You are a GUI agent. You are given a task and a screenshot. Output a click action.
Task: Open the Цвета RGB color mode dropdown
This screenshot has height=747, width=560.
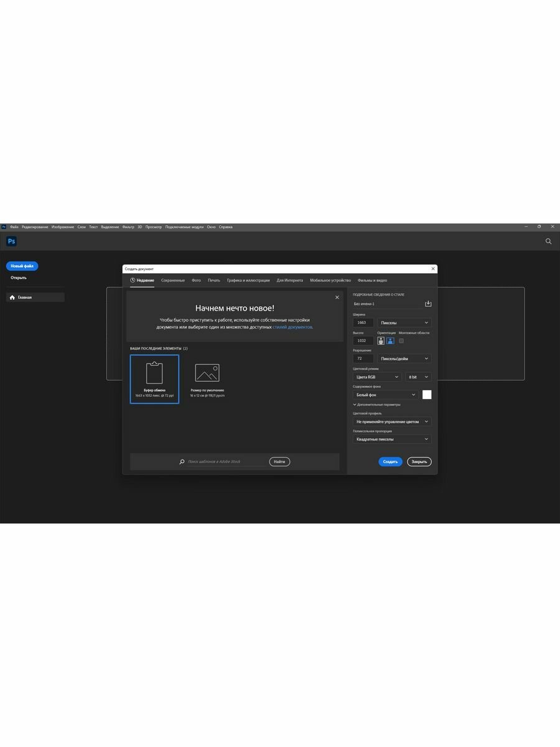[377, 377]
